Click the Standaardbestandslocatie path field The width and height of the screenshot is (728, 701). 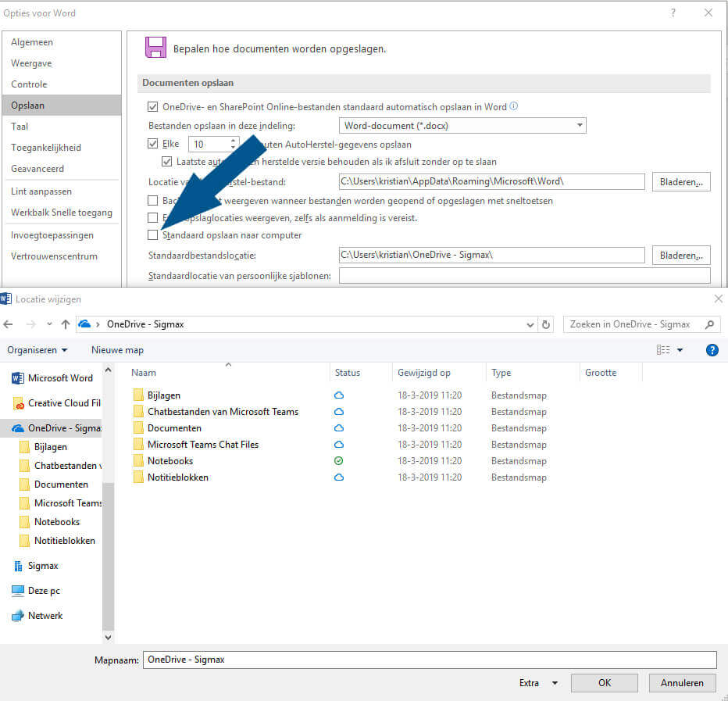point(491,255)
